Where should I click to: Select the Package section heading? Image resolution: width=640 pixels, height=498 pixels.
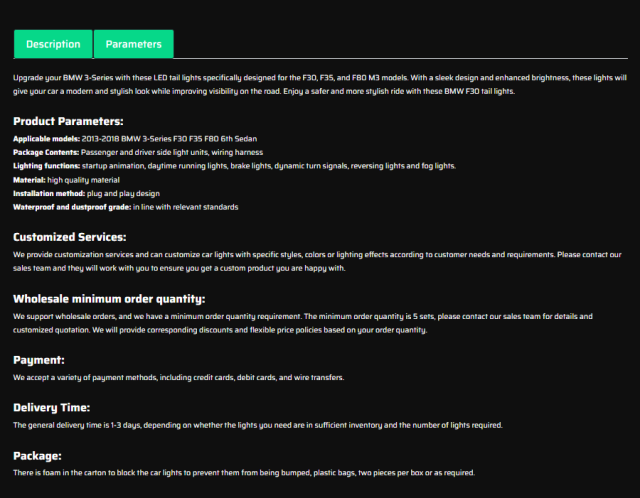(38, 455)
